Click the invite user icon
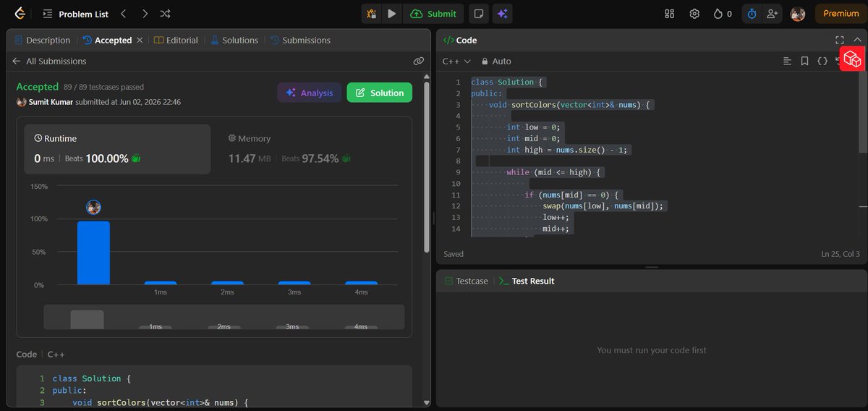868x411 pixels. [x=772, y=14]
